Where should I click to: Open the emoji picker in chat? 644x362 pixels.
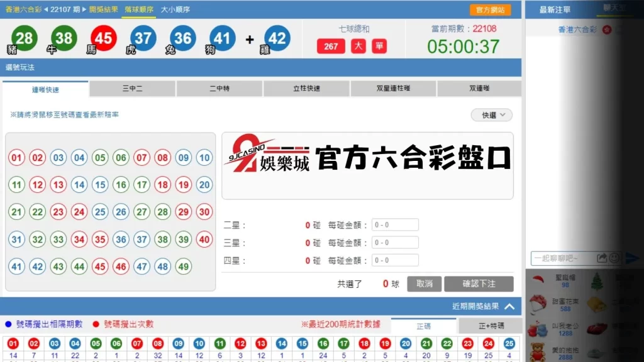pos(614,258)
